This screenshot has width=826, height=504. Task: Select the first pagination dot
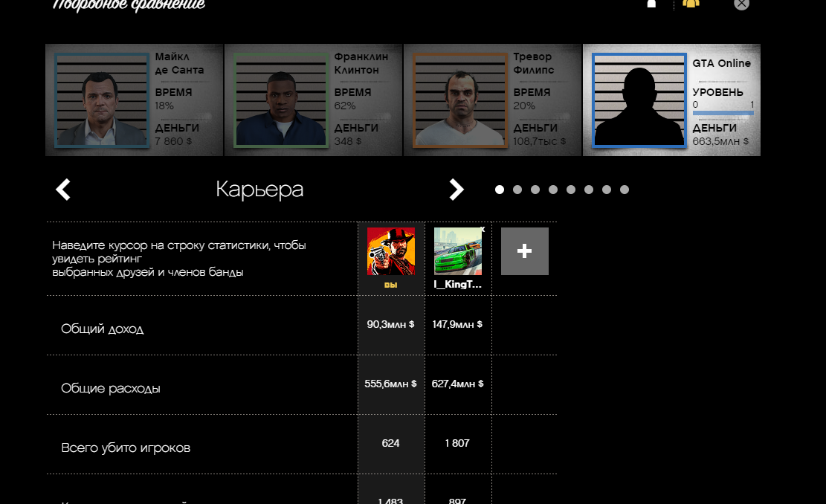(x=500, y=190)
